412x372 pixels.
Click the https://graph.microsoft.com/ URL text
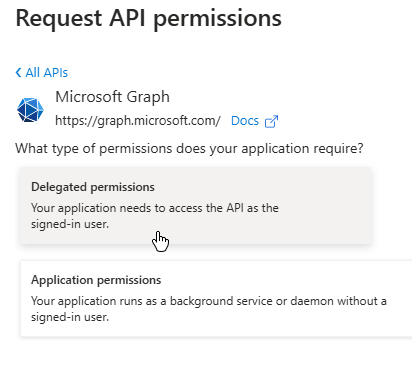138,121
